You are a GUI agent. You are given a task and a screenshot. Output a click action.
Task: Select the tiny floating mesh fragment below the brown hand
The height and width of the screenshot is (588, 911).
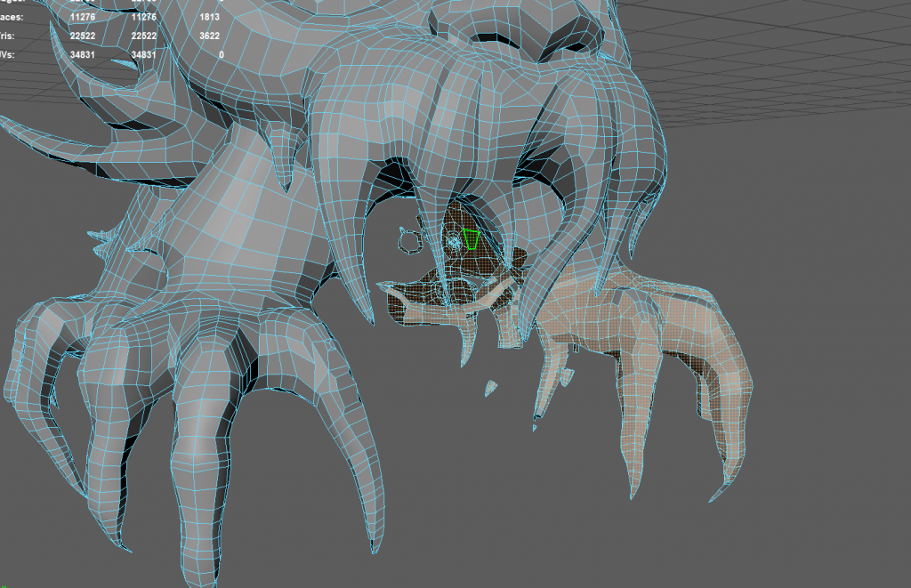point(490,388)
